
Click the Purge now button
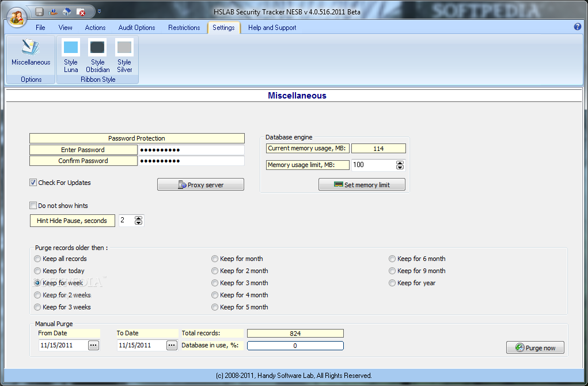535,347
